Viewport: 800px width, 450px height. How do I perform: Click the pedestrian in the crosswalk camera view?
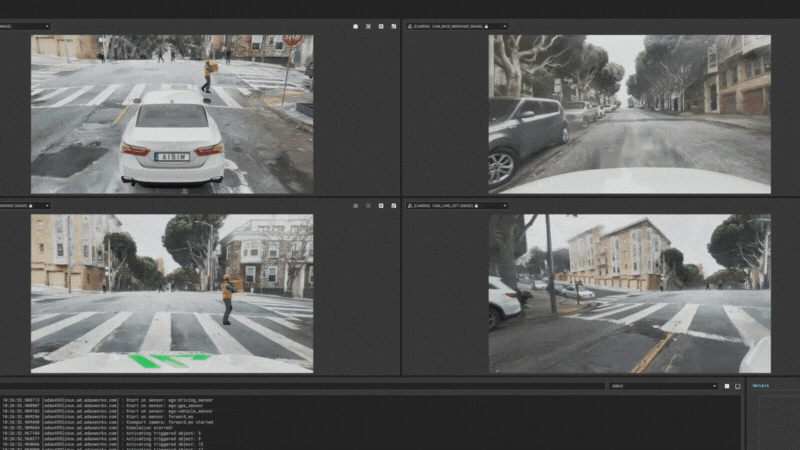tap(228, 300)
